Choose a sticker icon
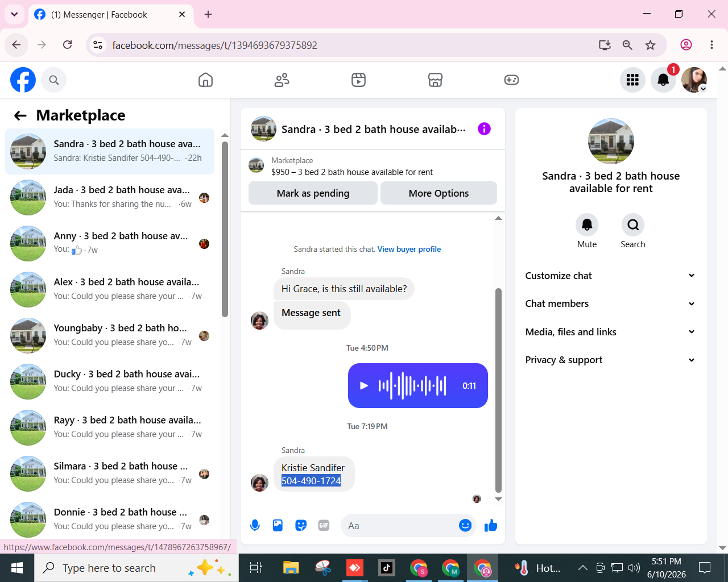The image size is (728, 582). [x=301, y=526]
